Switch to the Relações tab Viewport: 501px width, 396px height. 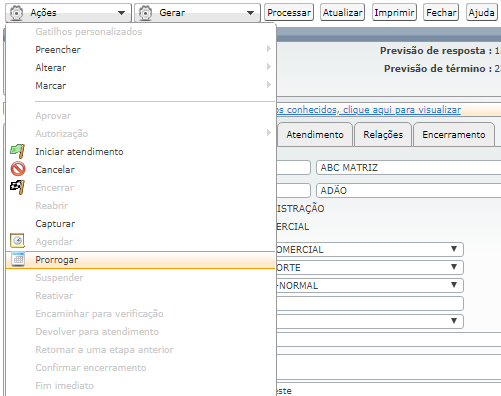(x=383, y=135)
